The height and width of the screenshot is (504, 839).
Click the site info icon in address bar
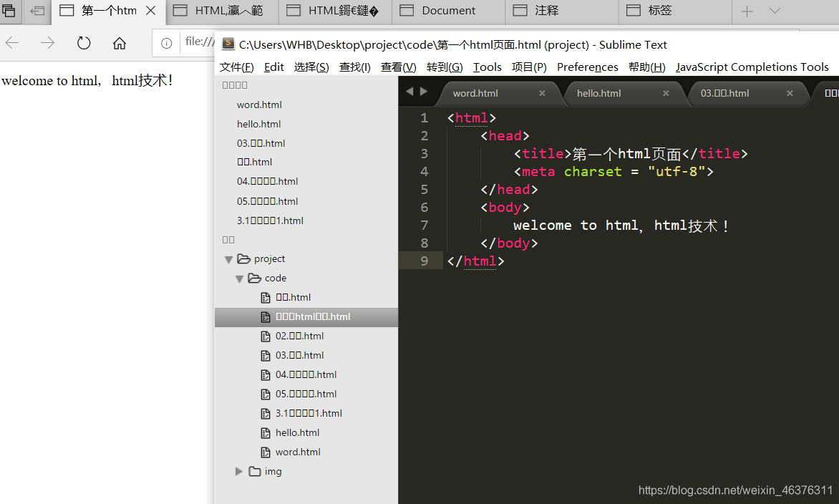(x=166, y=43)
